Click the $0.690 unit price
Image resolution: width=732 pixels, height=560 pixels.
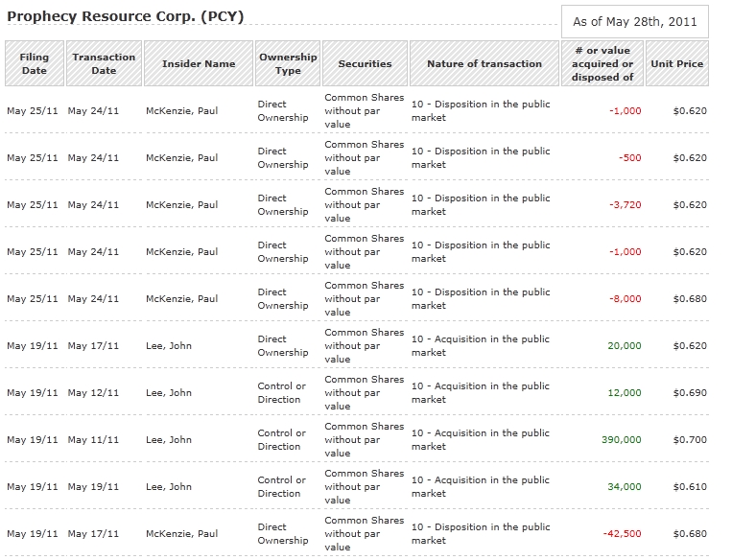[x=690, y=393]
